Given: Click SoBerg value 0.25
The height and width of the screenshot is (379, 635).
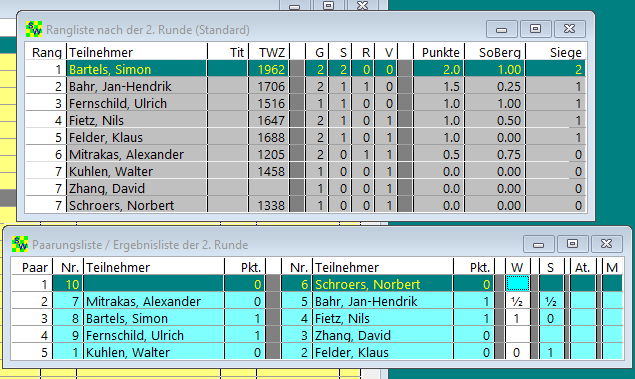Looking at the screenshot, I should [x=509, y=87].
